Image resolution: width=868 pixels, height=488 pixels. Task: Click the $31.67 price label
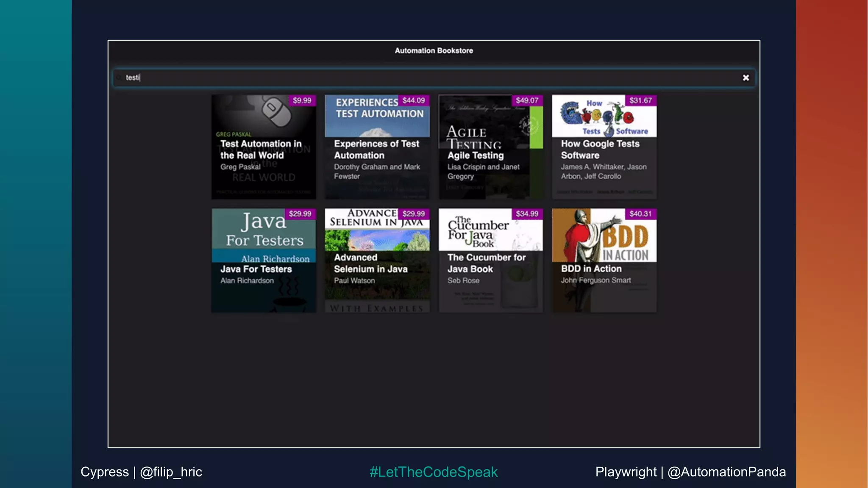(640, 100)
